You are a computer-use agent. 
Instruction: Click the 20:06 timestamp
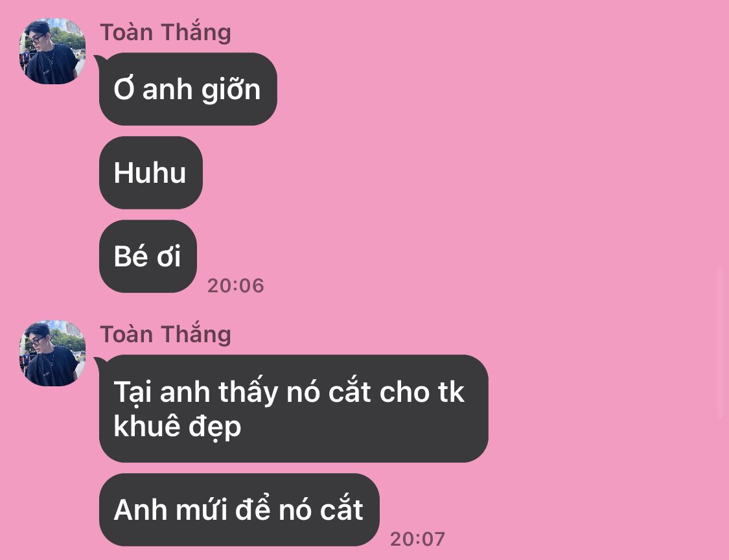pyautogui.click(x=236, y=286)
